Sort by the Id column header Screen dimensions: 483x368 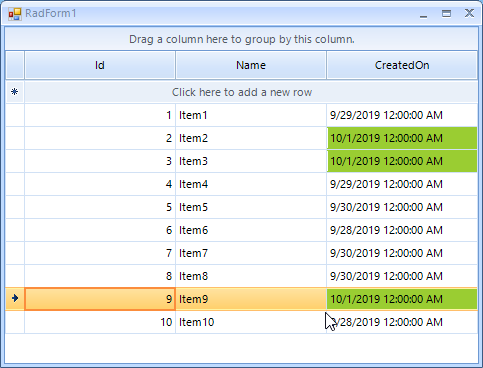coord(100,65)
